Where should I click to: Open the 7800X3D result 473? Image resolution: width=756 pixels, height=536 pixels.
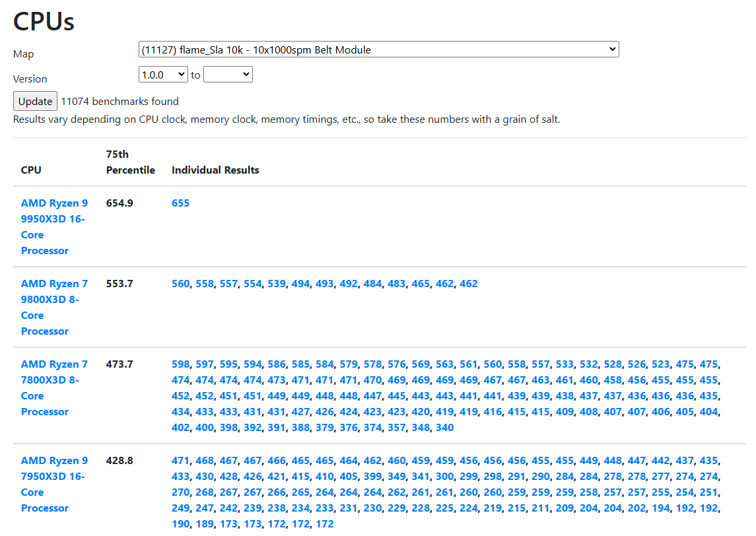pos(276,380)
